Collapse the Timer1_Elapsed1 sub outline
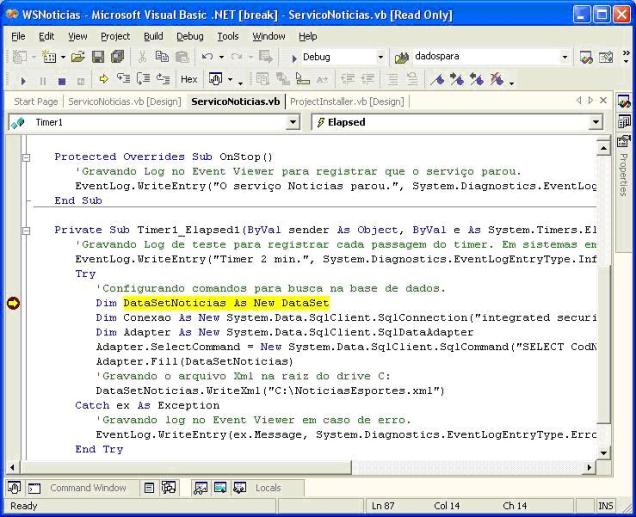This screenshot has height=517, width=636. 26,231
